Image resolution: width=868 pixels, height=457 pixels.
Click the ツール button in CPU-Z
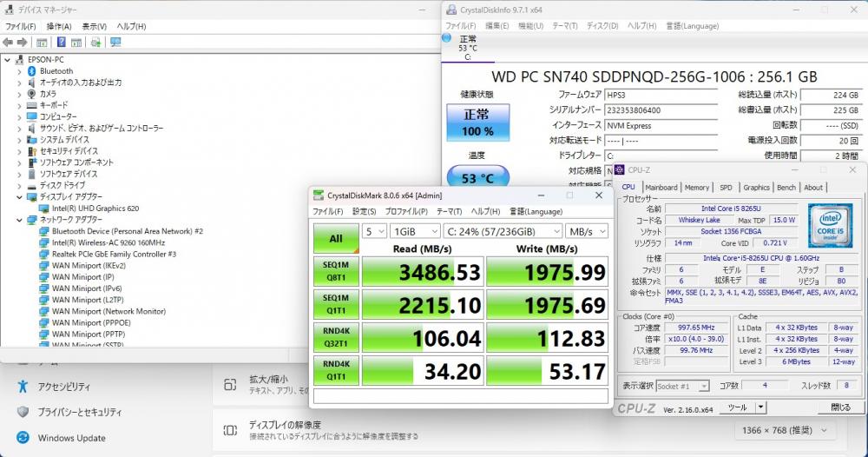(737, 407)
